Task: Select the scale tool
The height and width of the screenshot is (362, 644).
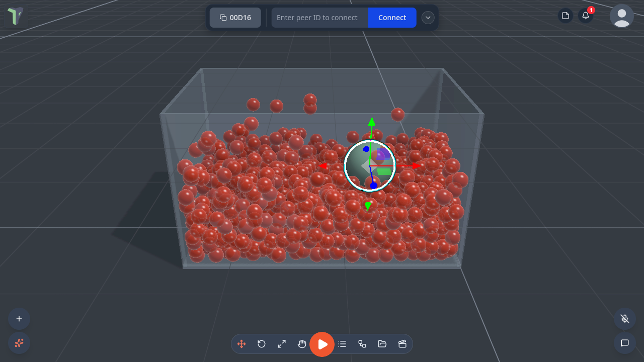Action: tap(282, 344)
